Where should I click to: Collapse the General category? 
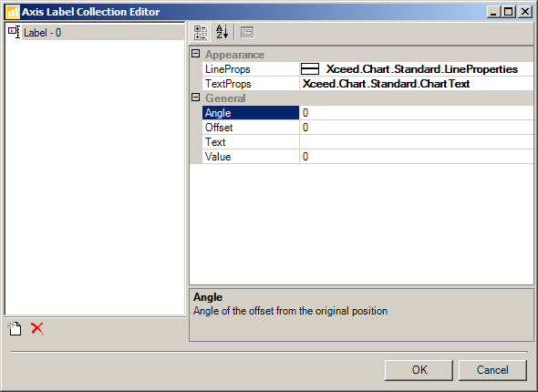click(x=195, y=98)
